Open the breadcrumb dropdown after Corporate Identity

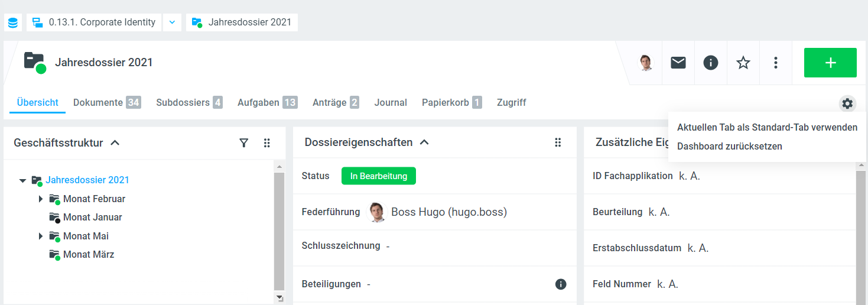172,22
